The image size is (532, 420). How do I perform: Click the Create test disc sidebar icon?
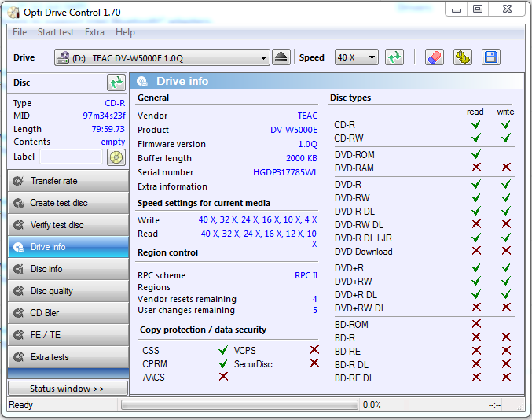pyautogui.click(x=18, y=203)
